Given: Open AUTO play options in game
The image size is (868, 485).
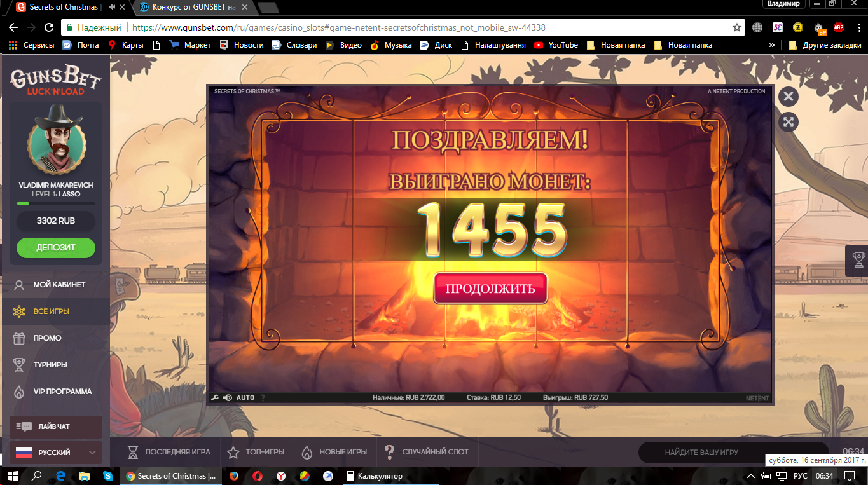Looking at the screenshot, I should 245,398.
